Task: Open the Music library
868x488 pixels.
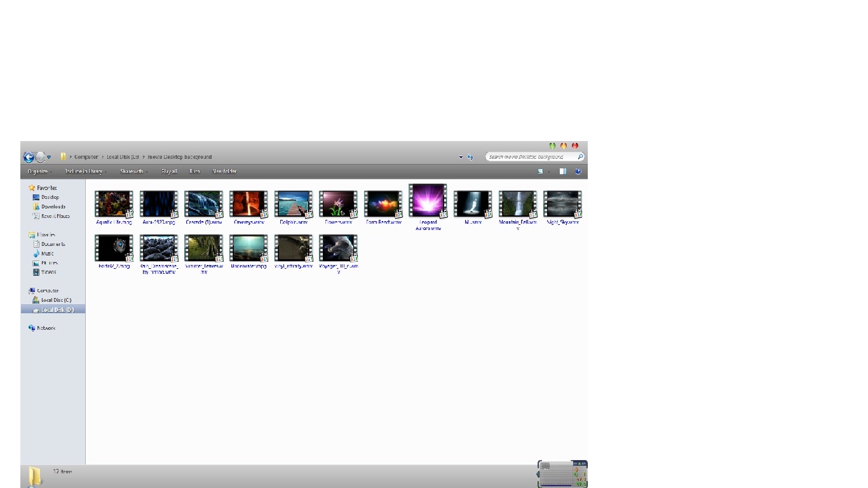Action: 43,254
